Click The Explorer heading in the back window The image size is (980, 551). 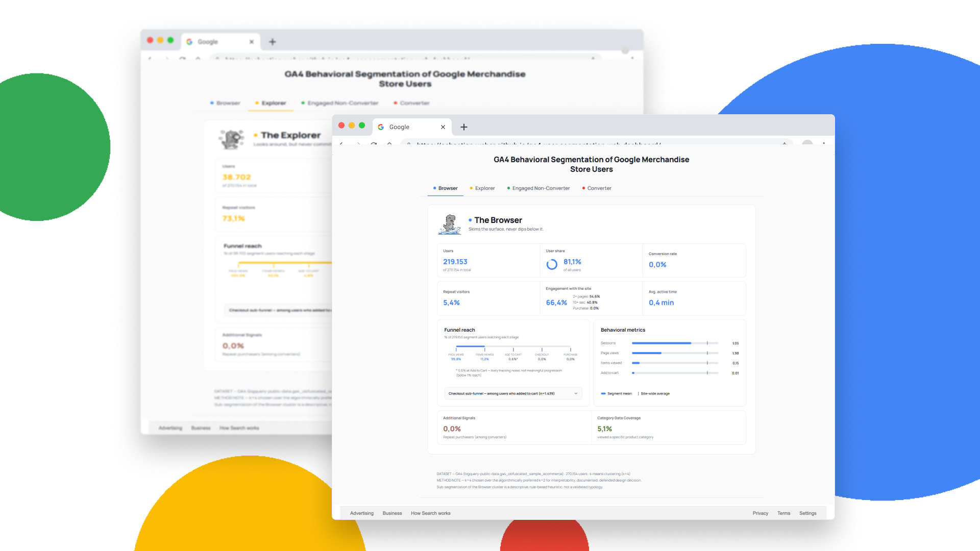(290, 135)
